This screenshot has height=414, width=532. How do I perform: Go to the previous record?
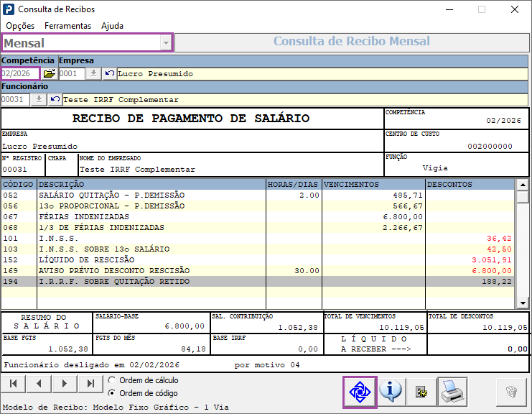pos(39,384)
